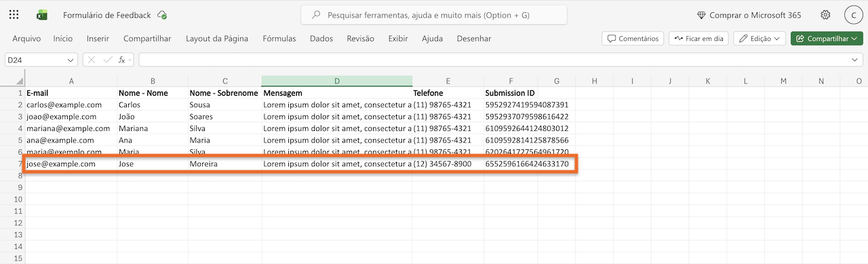Open the green Compartilhar button

click(x=827, y=39)
